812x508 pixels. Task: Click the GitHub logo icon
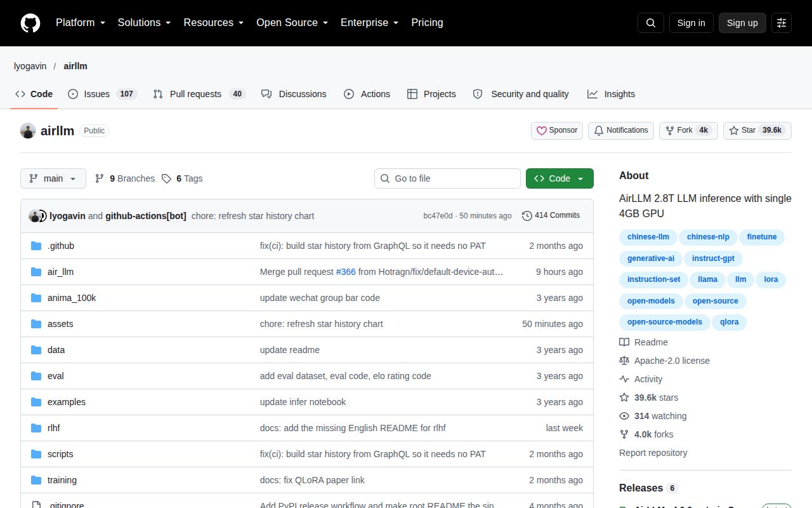[x=30, y=23]
